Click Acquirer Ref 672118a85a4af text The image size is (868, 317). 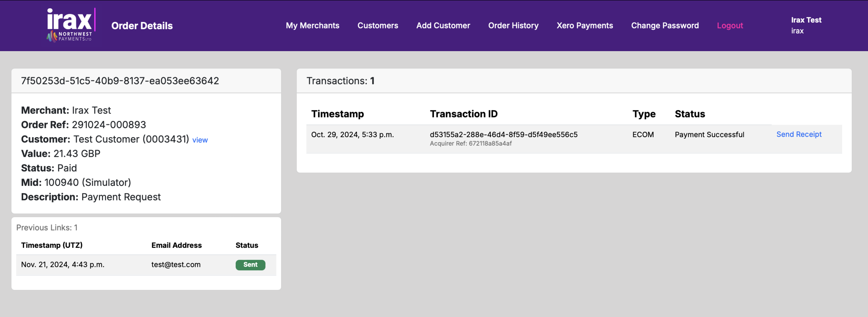point(471,144)
